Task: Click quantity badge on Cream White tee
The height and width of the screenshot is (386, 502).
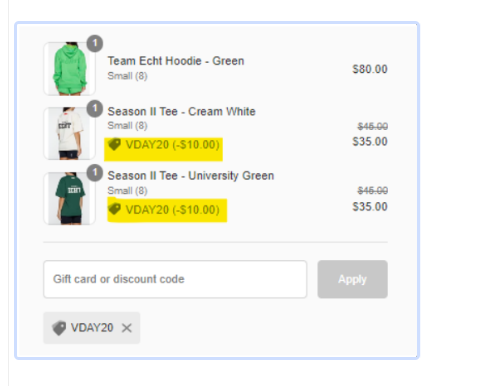Action: click(95, 109)
